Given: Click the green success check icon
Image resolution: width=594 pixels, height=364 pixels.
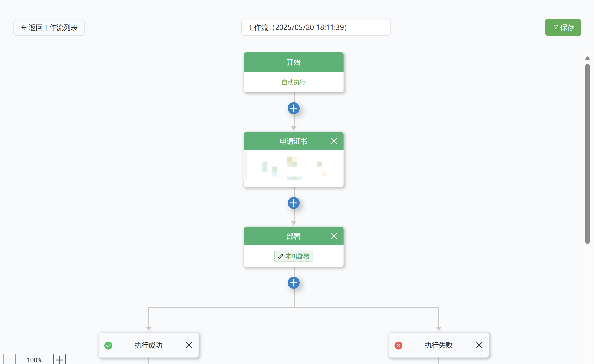Looking at the screenshot, I should pyautogui.click(x=108, y=345).
